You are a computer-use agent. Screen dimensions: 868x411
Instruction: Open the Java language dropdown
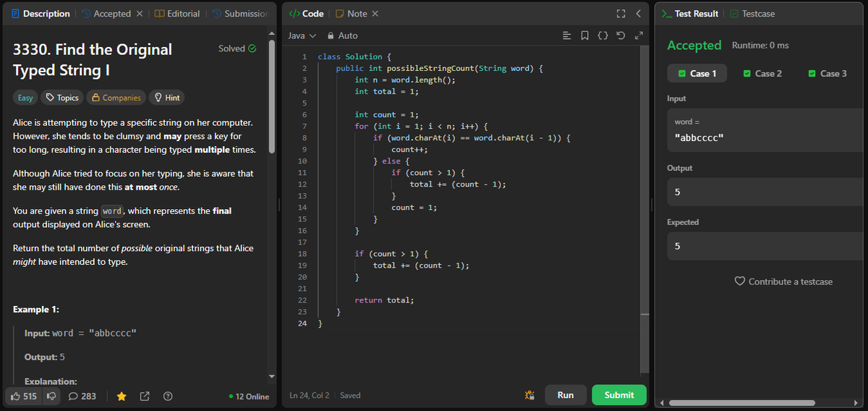tap(302, 35)
